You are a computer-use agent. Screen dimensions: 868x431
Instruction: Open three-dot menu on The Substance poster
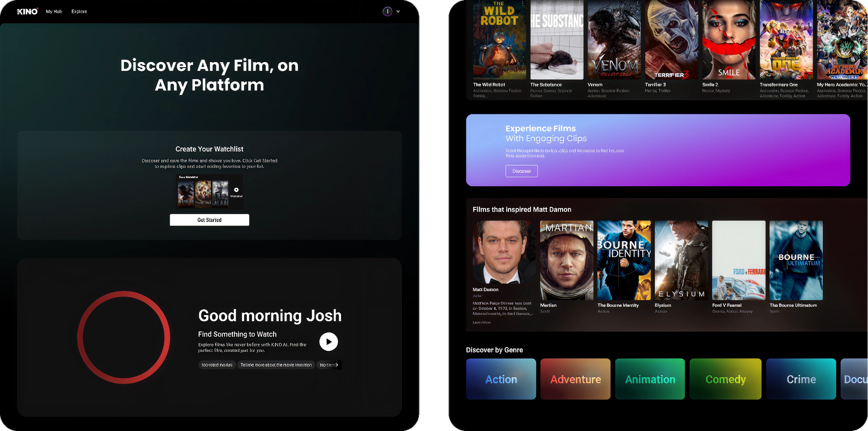coord(580,3)
